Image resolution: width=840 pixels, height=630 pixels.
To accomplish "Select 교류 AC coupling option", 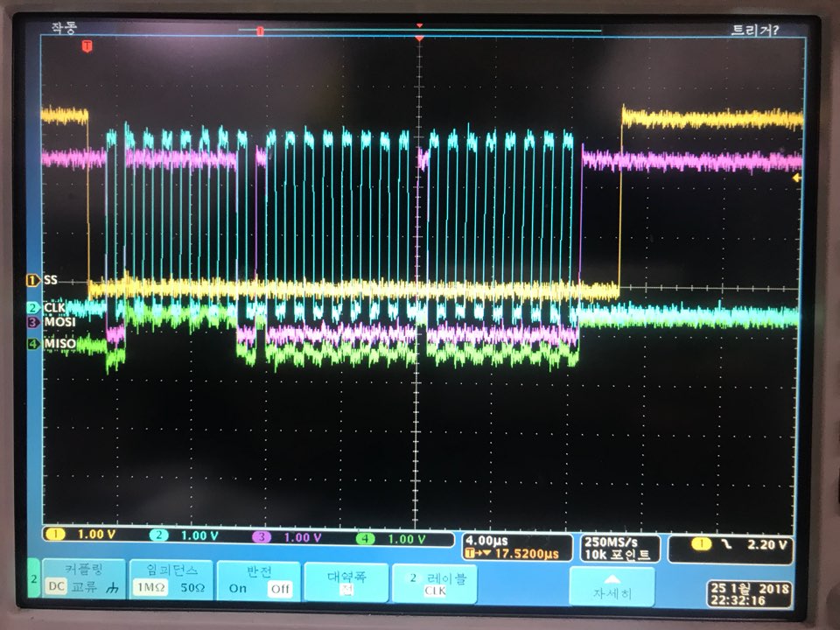I will (84, 587).
